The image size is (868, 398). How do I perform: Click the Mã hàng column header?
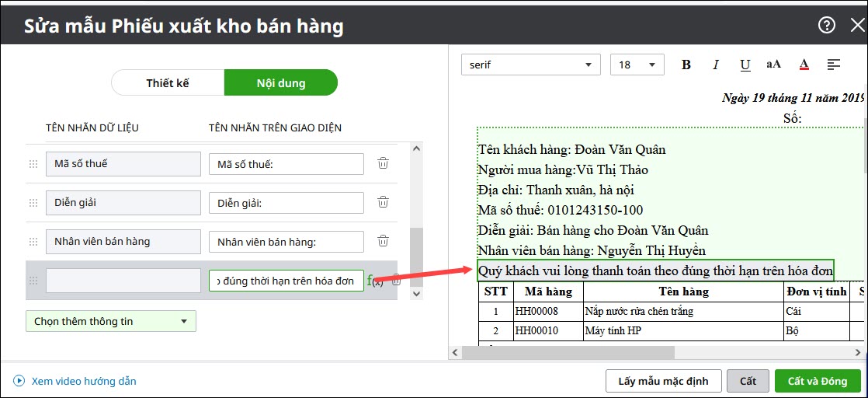pos(547,292)
